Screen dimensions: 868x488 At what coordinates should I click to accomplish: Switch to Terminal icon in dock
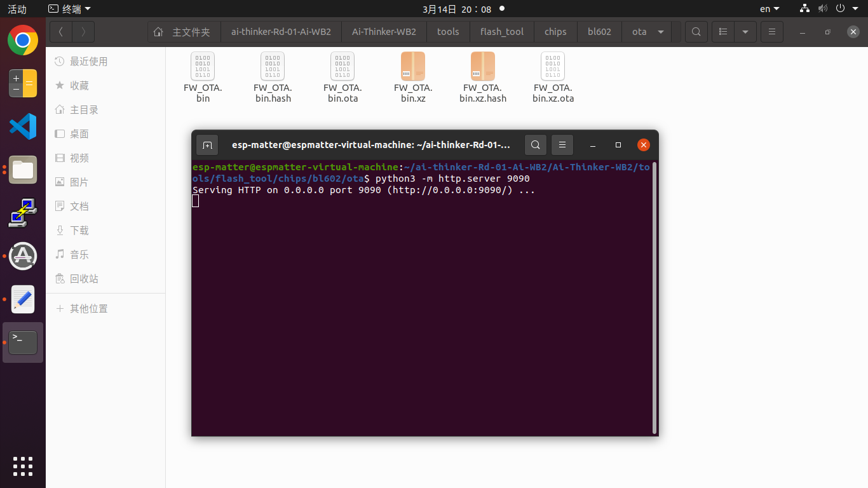[23, 342]
